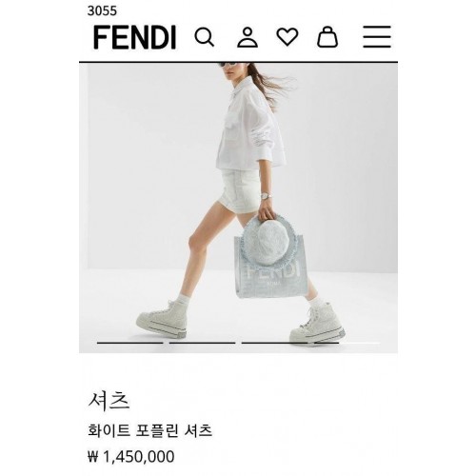Jump to the fourth carousel slide indicator
This screenshot has height=476, width=476.
(x=347, y=343)
